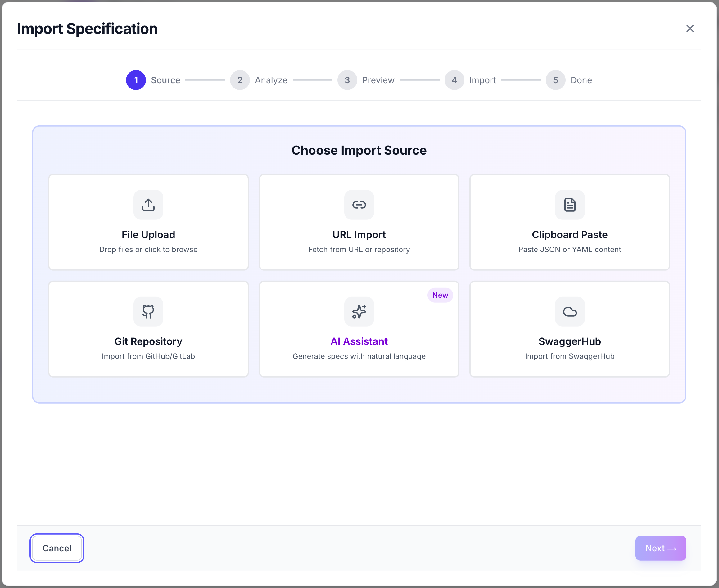Select Git Repository to import from GitHub/GitLab
719x588 pixels.
pyautogui.click(x=148, y=328)
